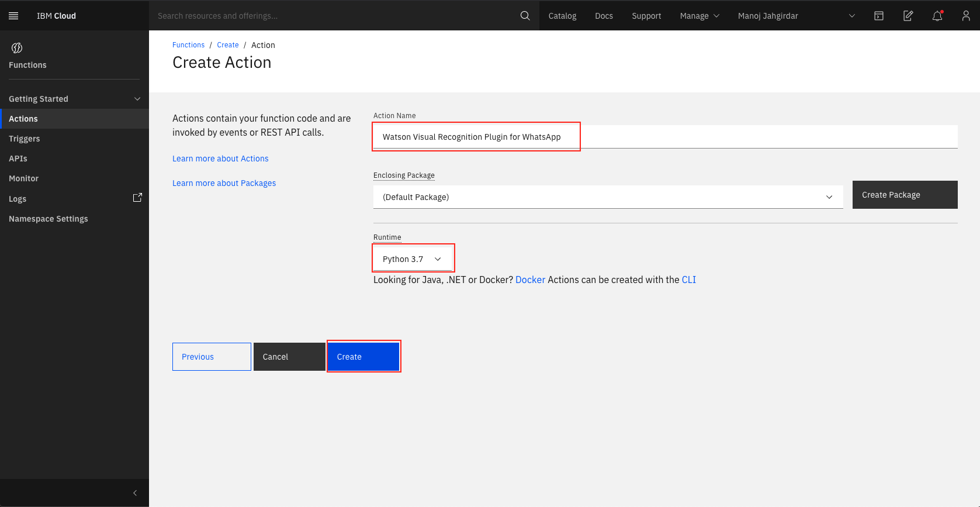Open the notifications bell
The height and width of the screenshot is (507, 980).
click(937, 16)
